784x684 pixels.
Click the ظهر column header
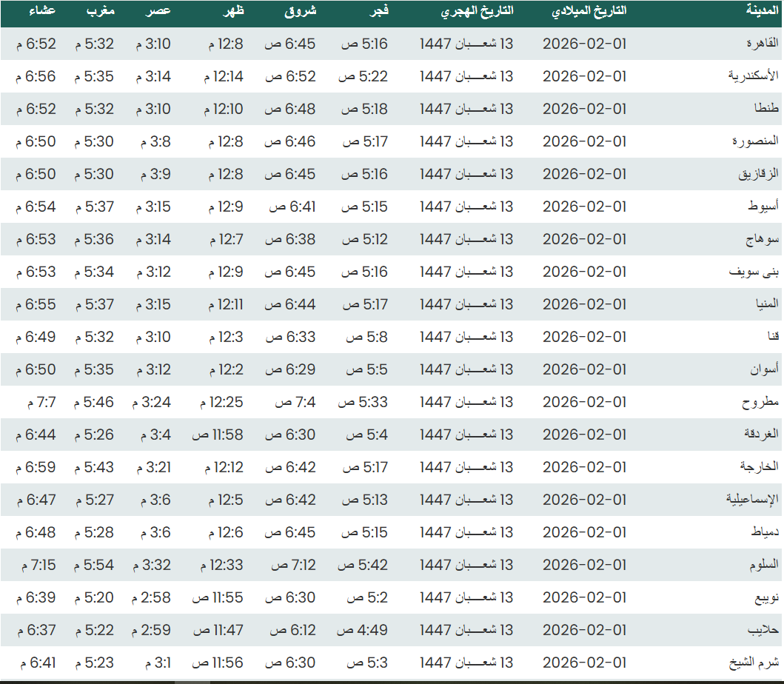tap(234, 11)
